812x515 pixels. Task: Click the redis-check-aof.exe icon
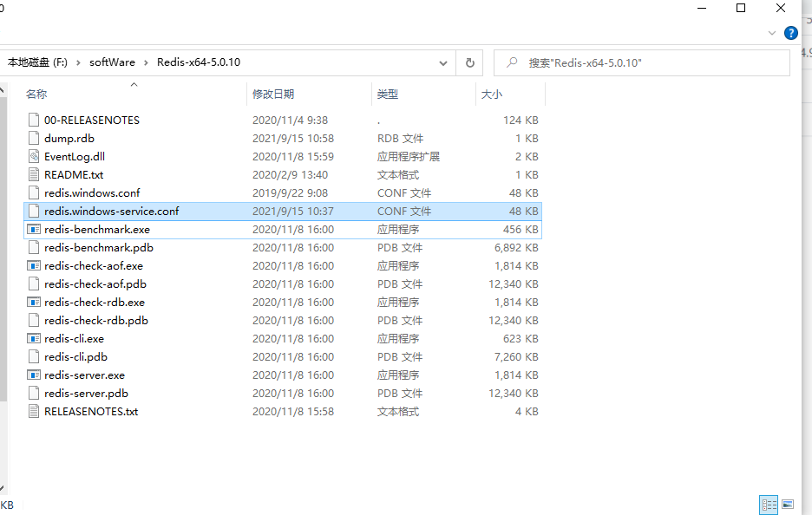33,265
